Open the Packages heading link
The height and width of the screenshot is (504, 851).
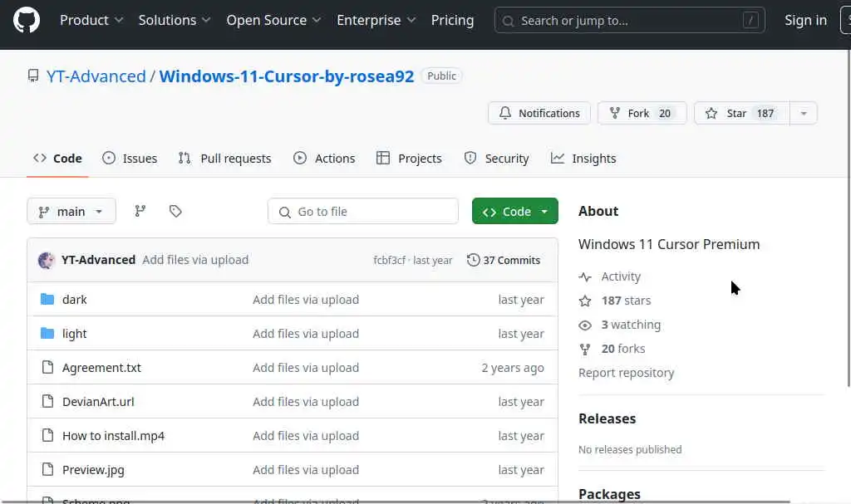tap(609, 494)
